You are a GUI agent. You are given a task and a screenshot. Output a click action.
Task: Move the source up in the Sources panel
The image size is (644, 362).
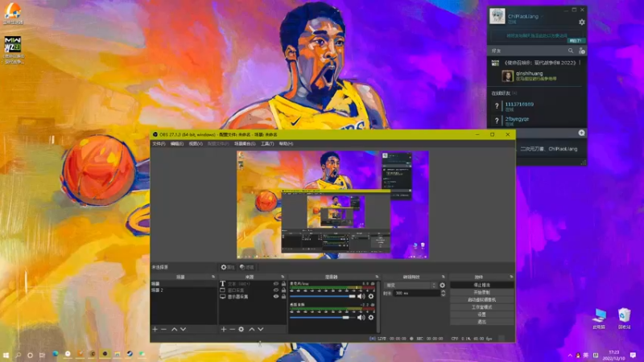pyautogui.click(x=252, y=329)
